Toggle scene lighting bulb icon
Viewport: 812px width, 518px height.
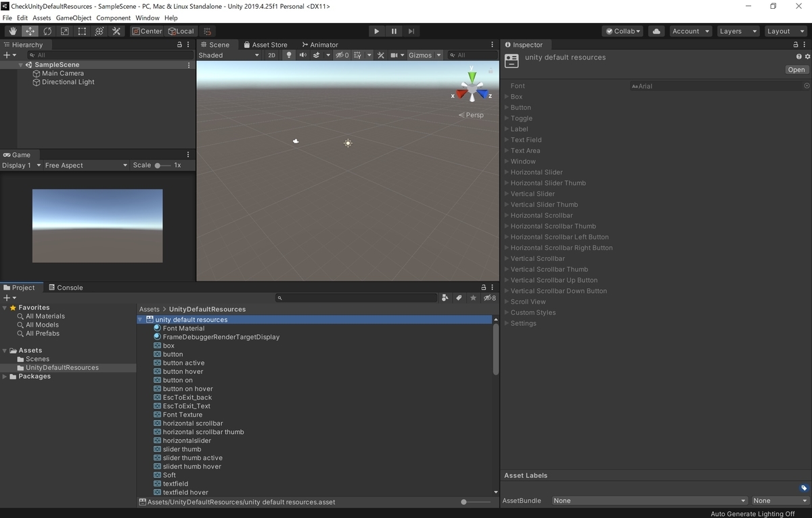(289, 55)
